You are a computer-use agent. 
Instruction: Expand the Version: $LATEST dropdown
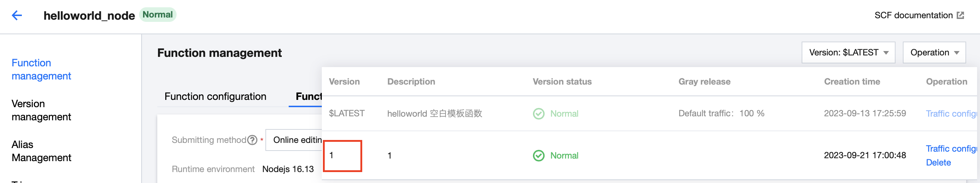pyautogui.click(x=848, y=52)
